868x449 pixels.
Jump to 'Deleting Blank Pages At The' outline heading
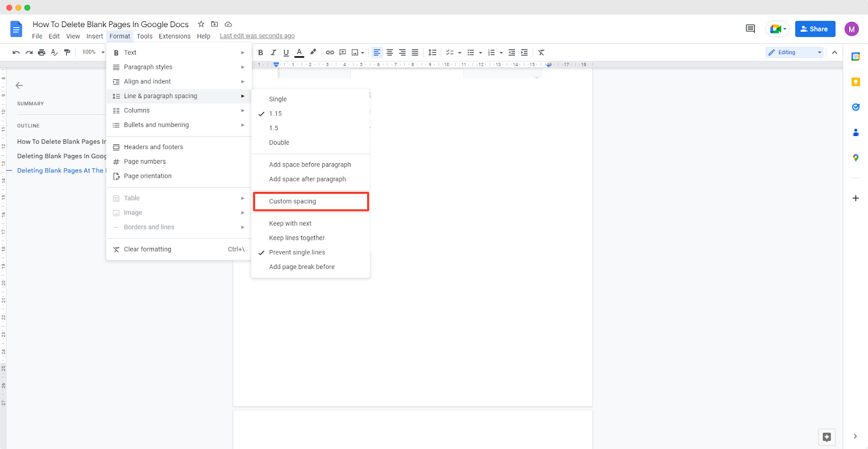point(60,170)
